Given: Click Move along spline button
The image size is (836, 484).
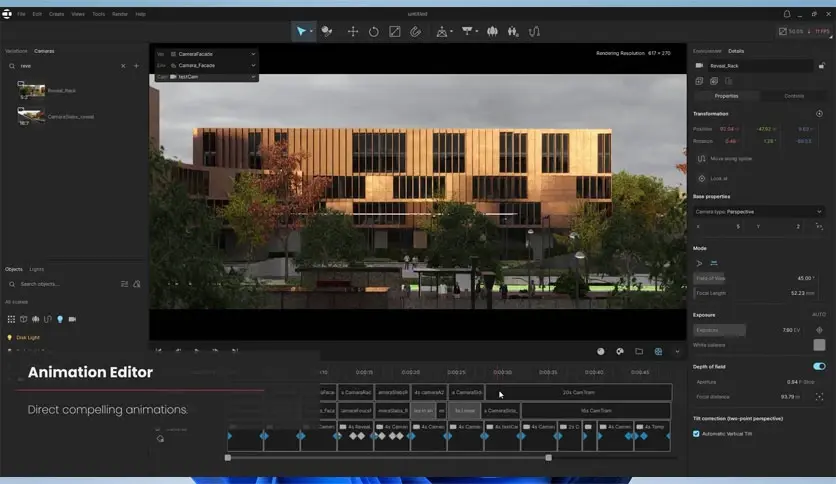Looking at the screenshot, I should pyautogui.click(x=730, y=158).
